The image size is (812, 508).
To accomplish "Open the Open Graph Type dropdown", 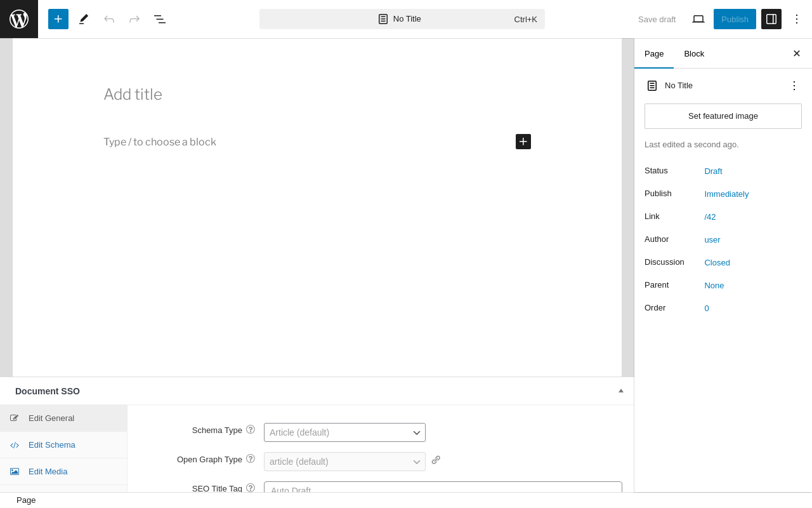I will [344, 462].
